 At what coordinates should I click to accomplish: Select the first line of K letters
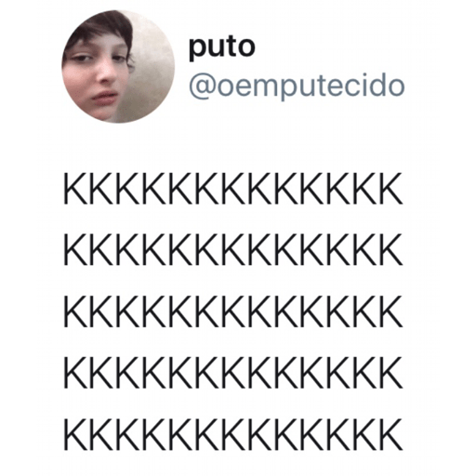[233, 189]
